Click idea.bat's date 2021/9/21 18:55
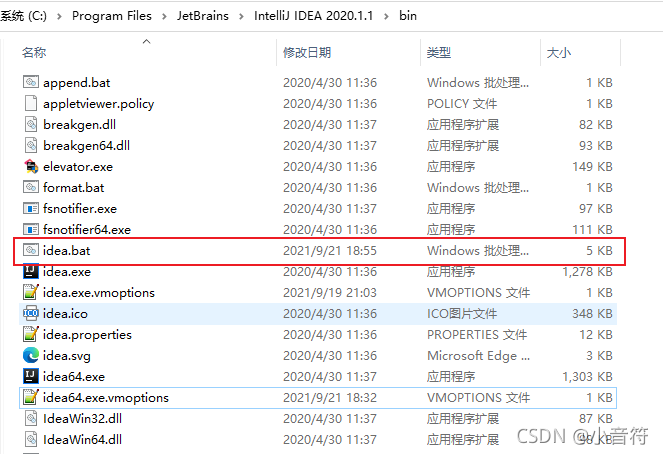The width and height of the screenshot is (663, 454). [330, 250]
